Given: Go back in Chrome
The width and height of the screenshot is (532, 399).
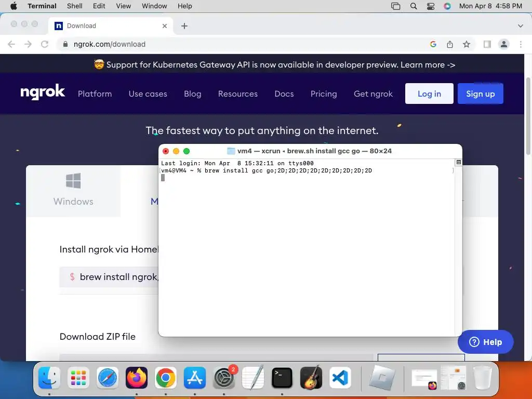Looking at the screenshot, I should 11,44.
